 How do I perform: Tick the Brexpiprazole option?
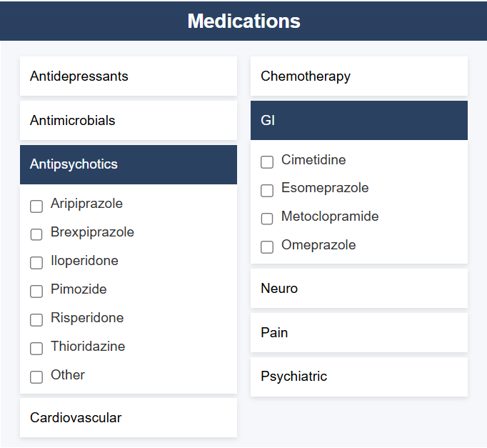(36, 234)
